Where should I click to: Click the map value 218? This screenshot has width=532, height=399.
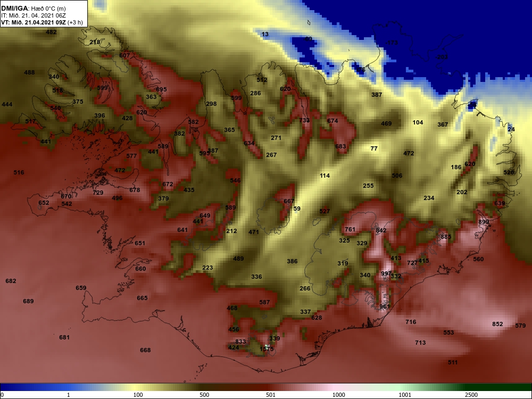[95, 42]
